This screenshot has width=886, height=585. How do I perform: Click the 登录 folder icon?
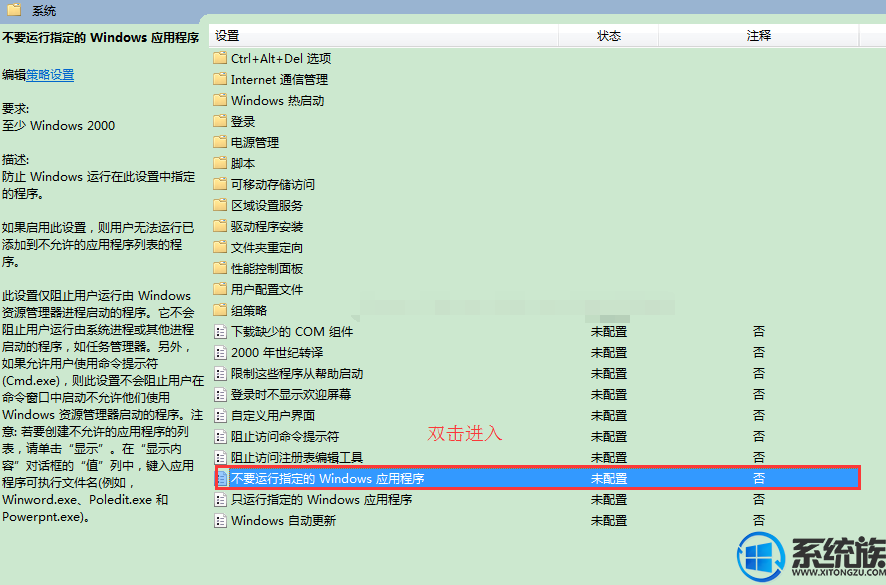click(220, 121)
